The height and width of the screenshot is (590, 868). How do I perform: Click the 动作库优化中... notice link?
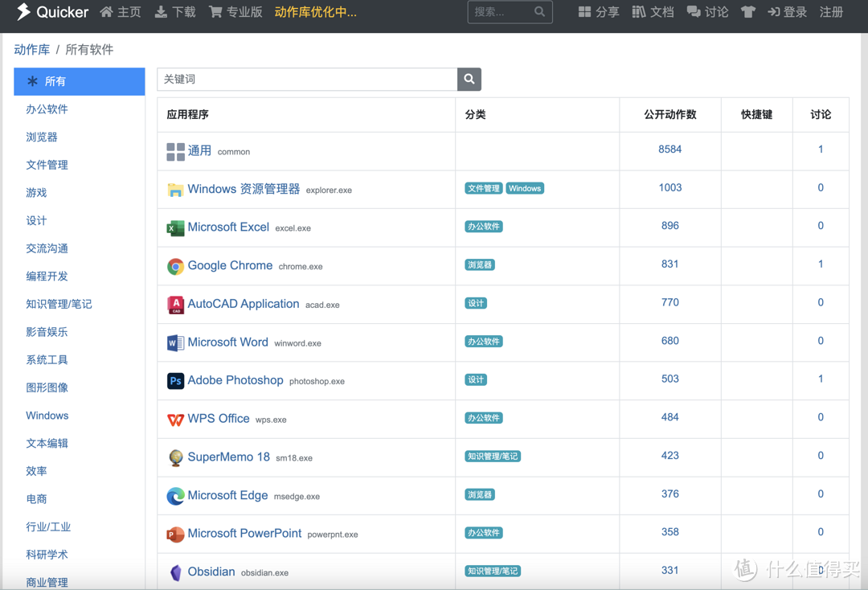(316, 11)
